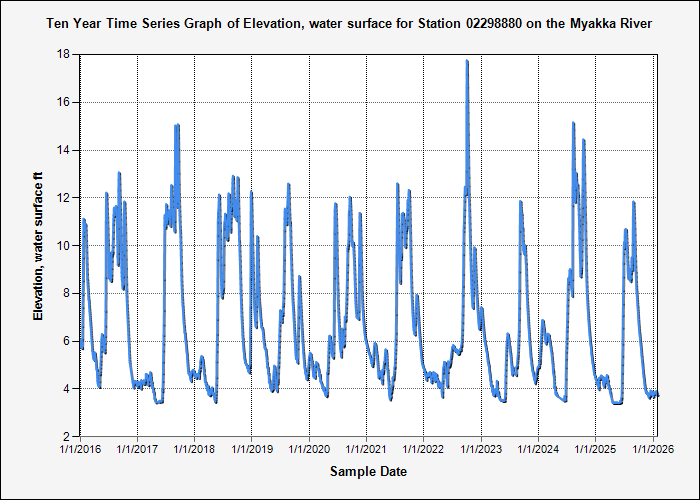
Task: Click the highest peak near 18 ft in 2022
Action: pyautogui.click(x=467, y=62)
